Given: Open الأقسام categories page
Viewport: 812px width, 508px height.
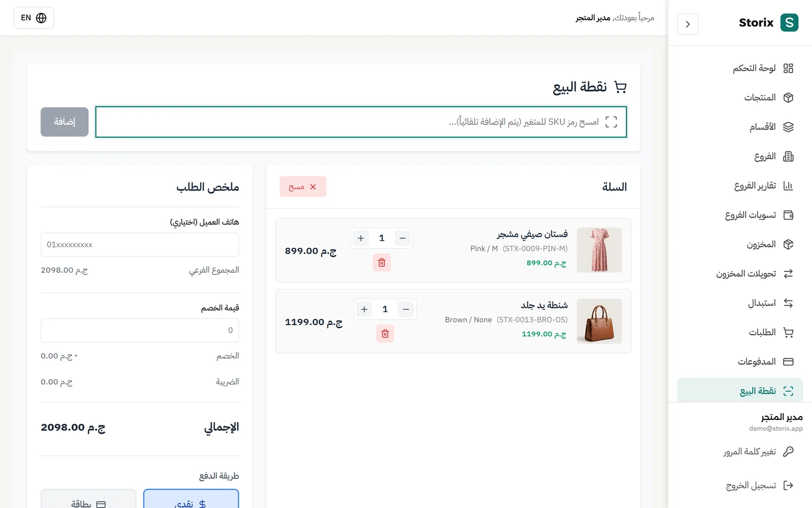Looking at the screenshot, I should (x=740, y=127).
